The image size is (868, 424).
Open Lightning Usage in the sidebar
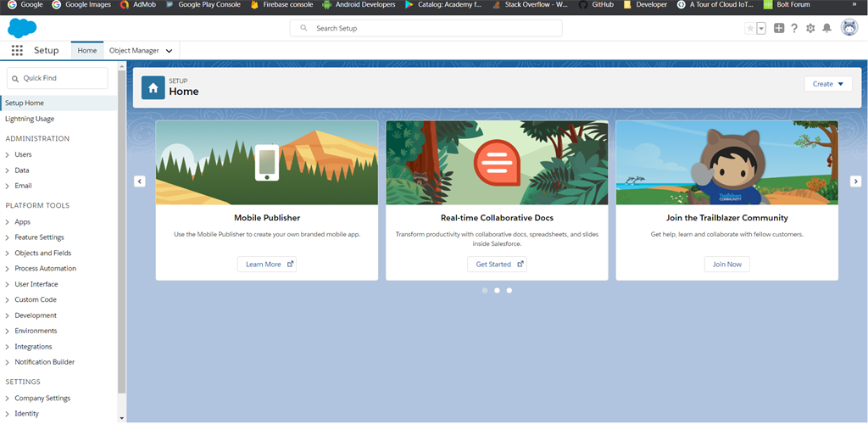pos(30,119)
